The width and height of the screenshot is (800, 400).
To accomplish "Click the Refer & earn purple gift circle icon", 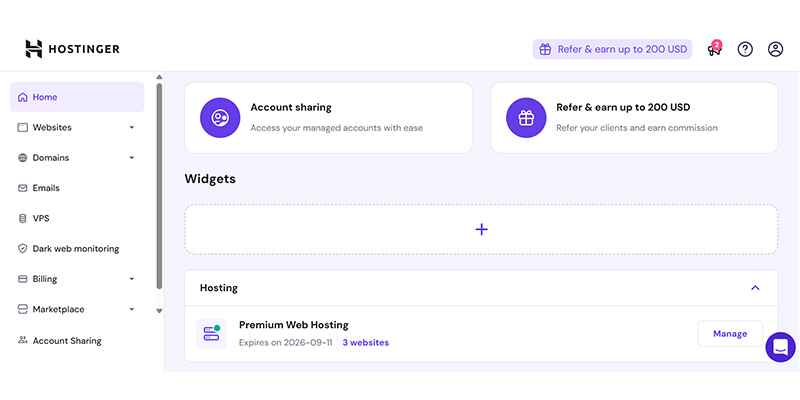I will tap(526, 118).
